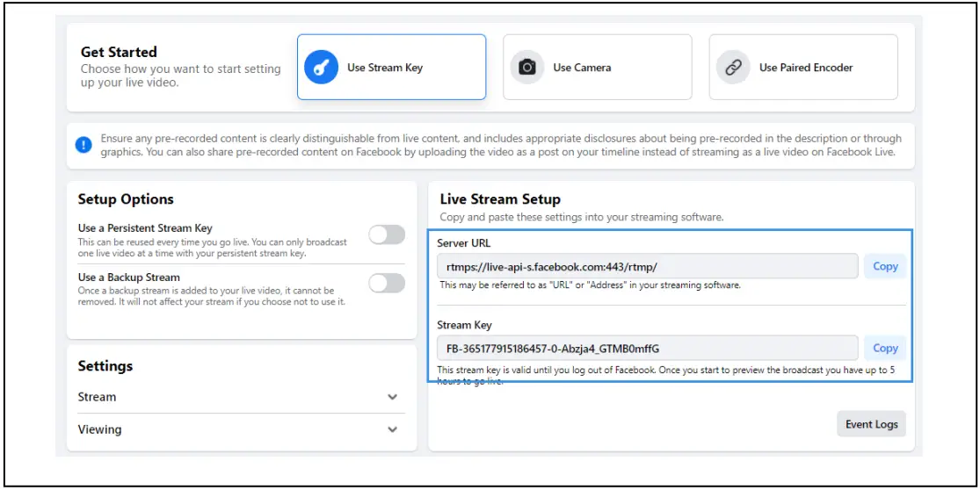Click the Setup Options heading
The width and height of the screenshot is (980, 490).
[x=126, y=199]
